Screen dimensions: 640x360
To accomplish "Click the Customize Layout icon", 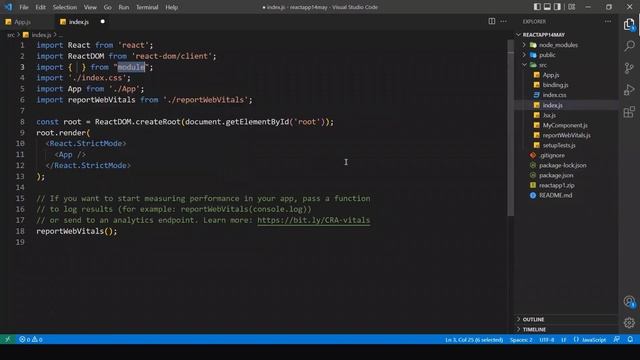I will pyautogui.click(x=571, y=7).
